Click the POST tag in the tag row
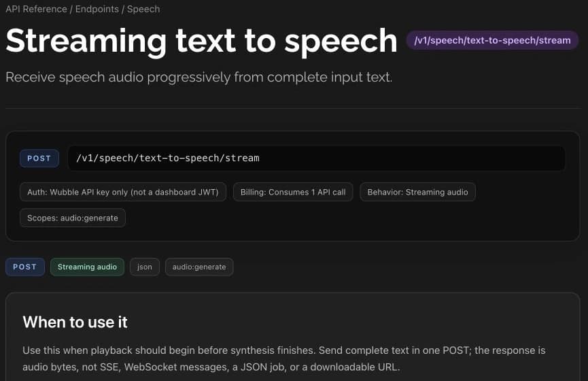The image size is (588, 381). pyautogui.click(x=25, y=267)
